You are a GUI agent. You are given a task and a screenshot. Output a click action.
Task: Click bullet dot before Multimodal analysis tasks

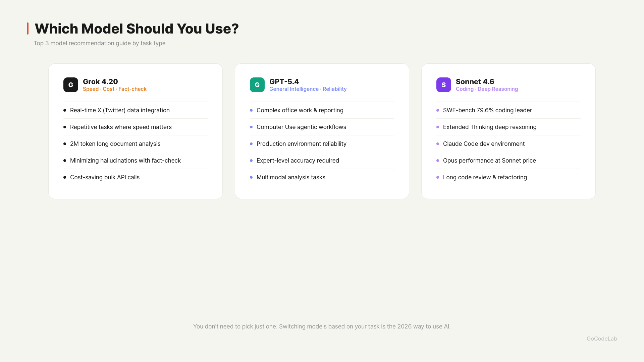(x=251, y=177)
